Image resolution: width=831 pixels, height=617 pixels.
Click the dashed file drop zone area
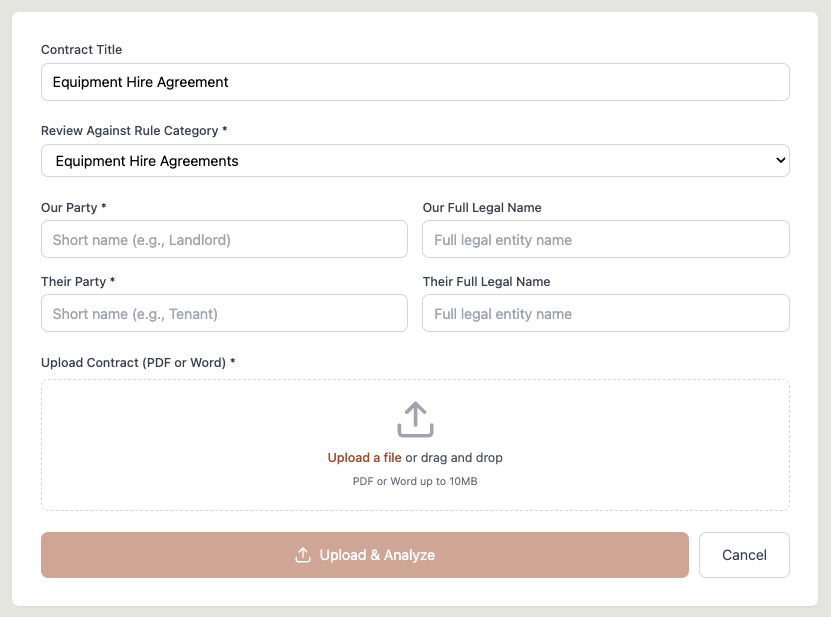tap(414, 444)
